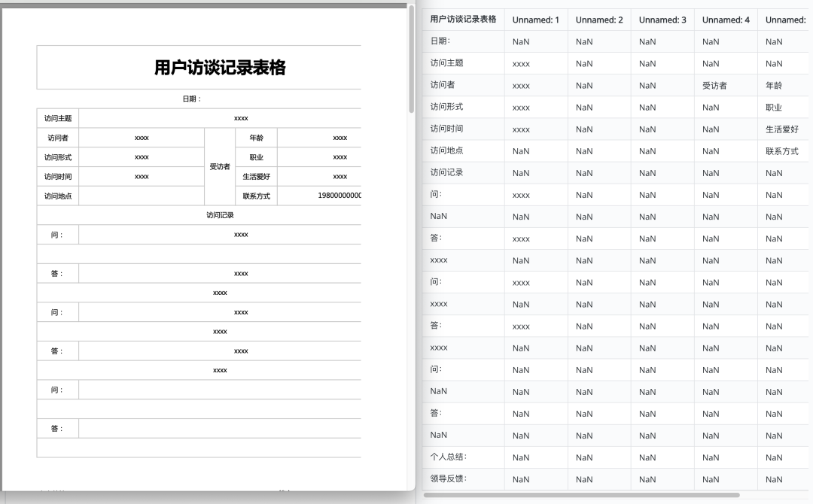This screenshot has width=813, height=504.
Task: Click the 联系方式 cell in the table's 访问地点 row
Action: tap(782, 151)
